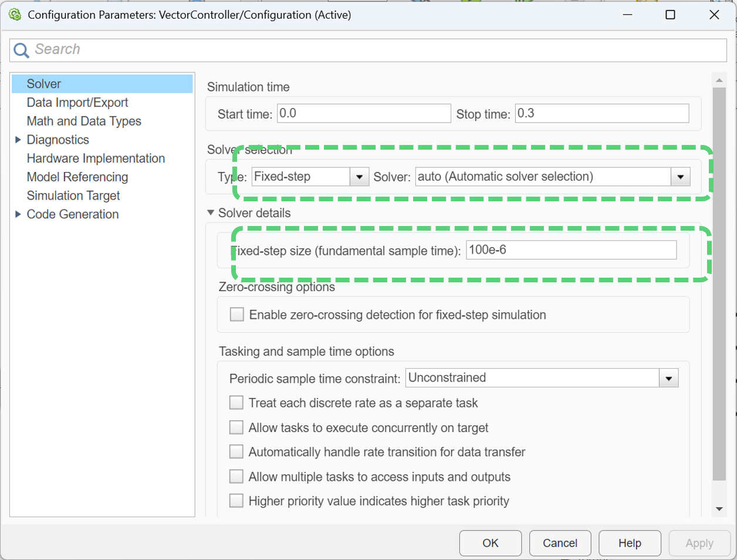Click the Cancel button

pos(560,543)
